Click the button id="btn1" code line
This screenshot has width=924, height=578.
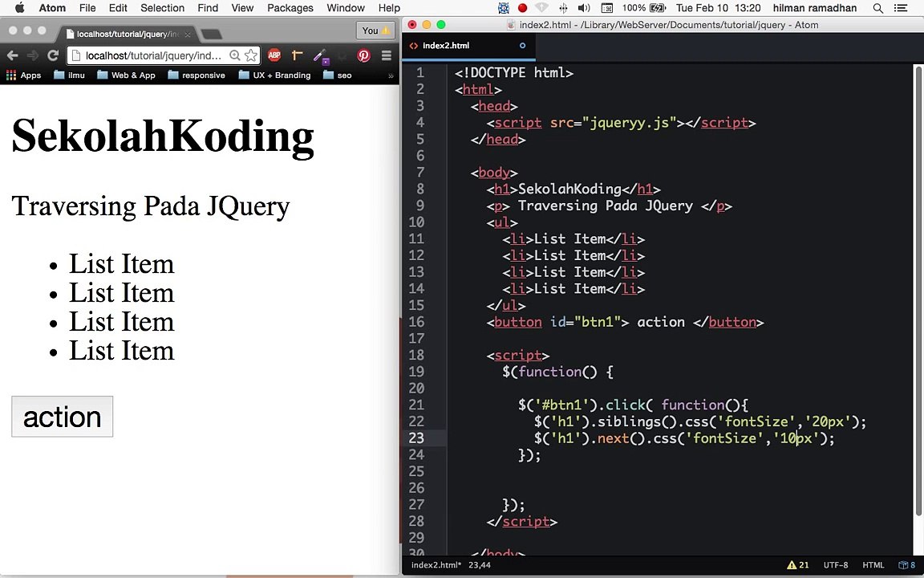[x=626, y=322]
